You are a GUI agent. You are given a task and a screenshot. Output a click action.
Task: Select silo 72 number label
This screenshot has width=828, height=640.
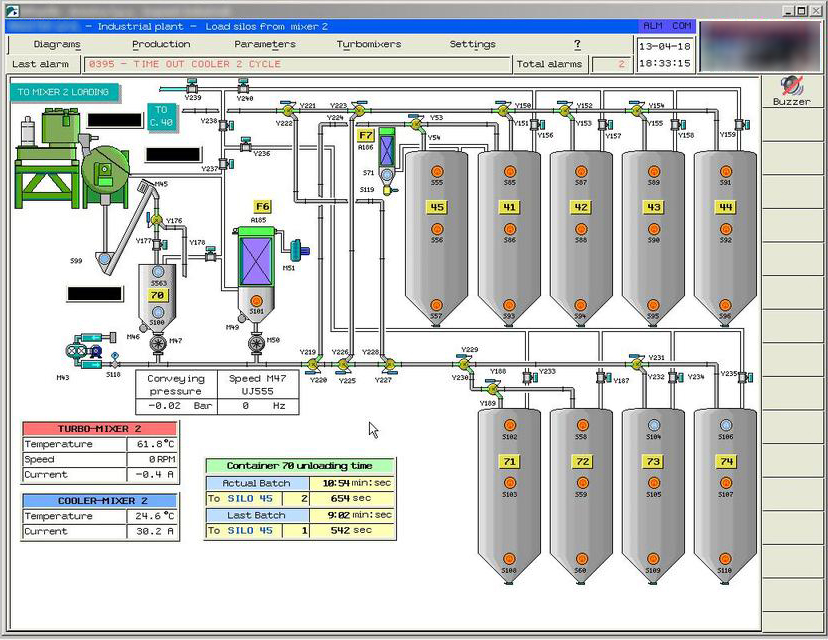582,462
